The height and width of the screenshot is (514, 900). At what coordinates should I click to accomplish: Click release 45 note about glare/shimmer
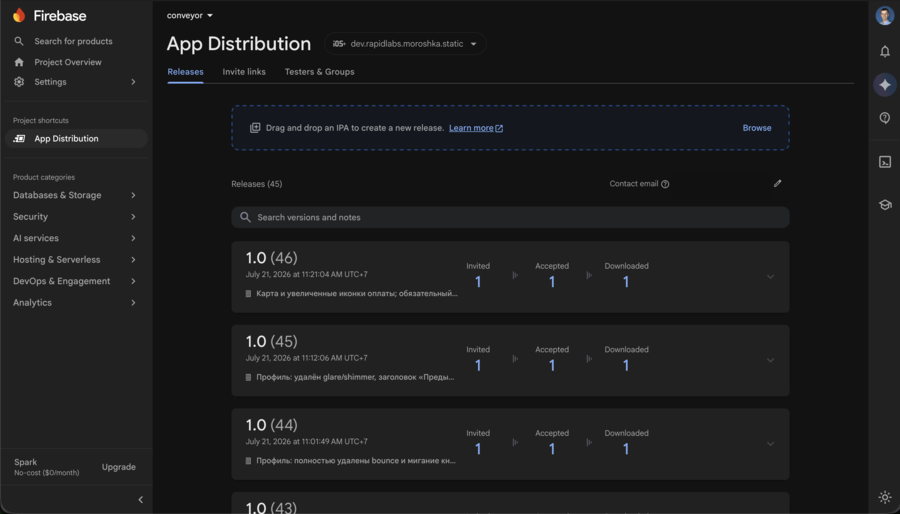click(355, 377)
